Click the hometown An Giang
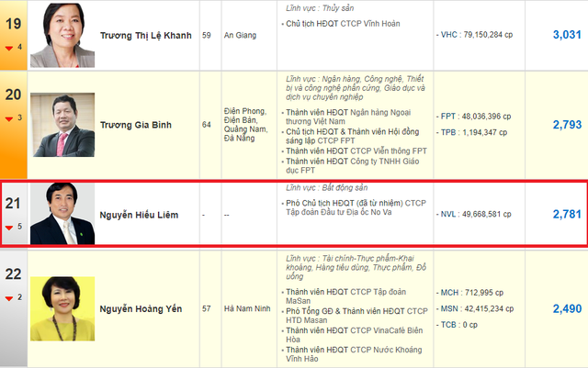The height and width of the screenshot is (368, 588). tap(241, 35)
